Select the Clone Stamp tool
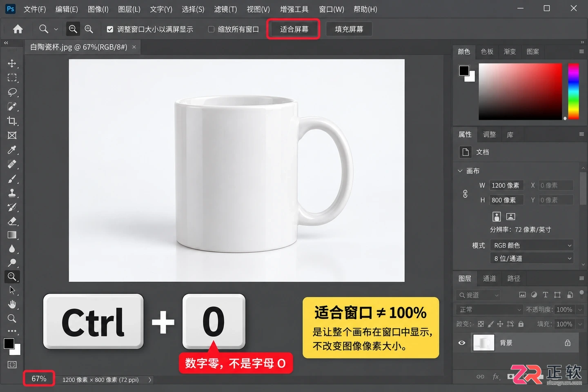 (12, 193)
